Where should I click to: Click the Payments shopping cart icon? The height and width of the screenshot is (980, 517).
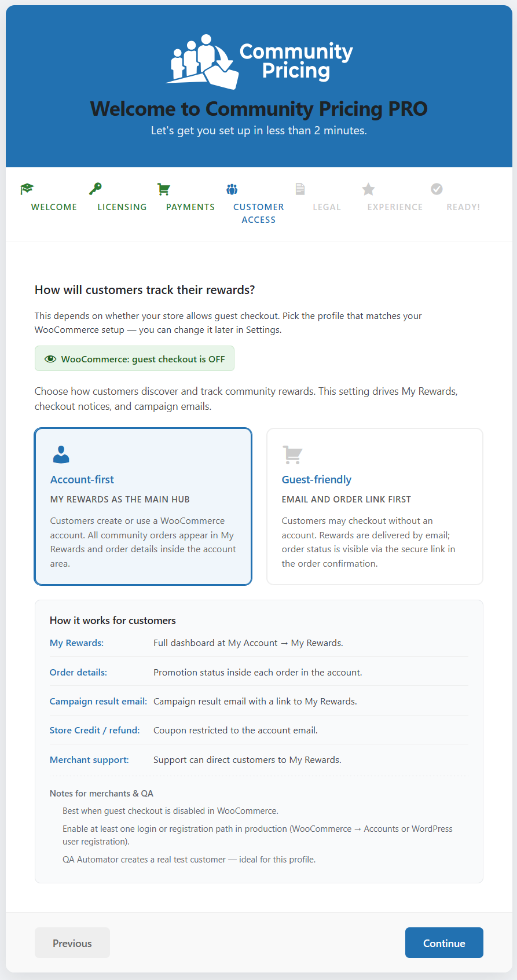pyautogui.click(x=164, y=189)
